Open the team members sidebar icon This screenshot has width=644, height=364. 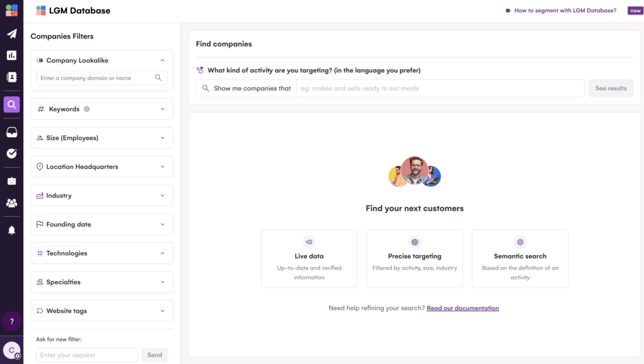(11, 203)
